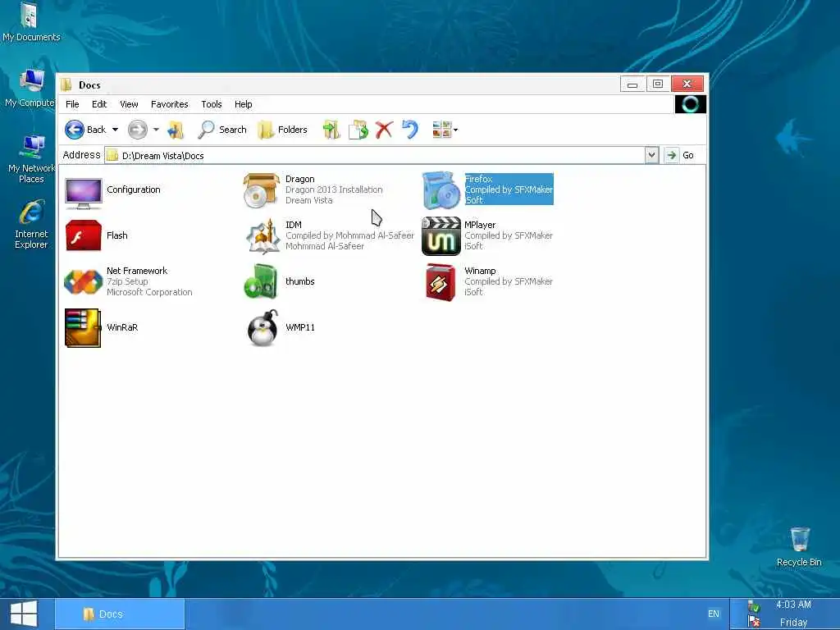Expand the Back history dropdown arrow
The image size is (840, 630).
[x=115, y=130]
